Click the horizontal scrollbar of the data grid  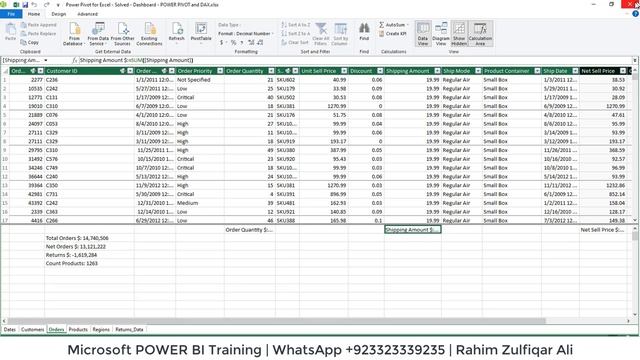pyautogui.click(x=277, y=321)
